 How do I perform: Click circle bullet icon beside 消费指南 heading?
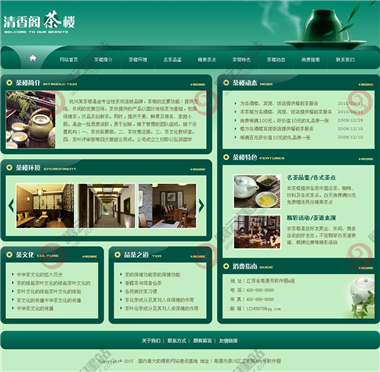point(226,266)
